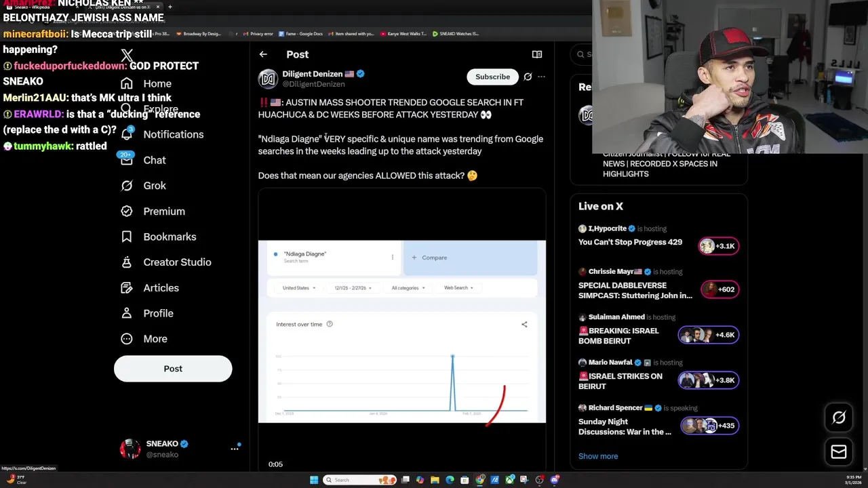Screen dimensions: 868x488
Task: Open Grok from the sidebar
Action: coord(142,186)
